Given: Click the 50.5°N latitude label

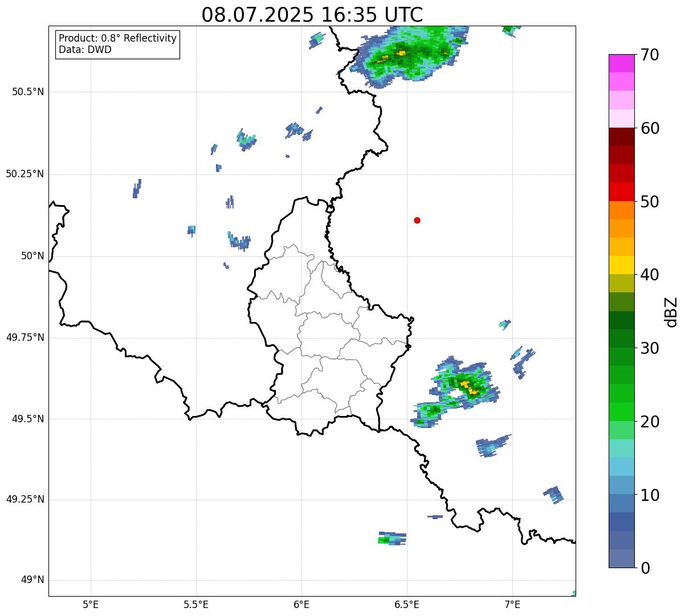Looking at the screenshot, I should tap(28, 92).
